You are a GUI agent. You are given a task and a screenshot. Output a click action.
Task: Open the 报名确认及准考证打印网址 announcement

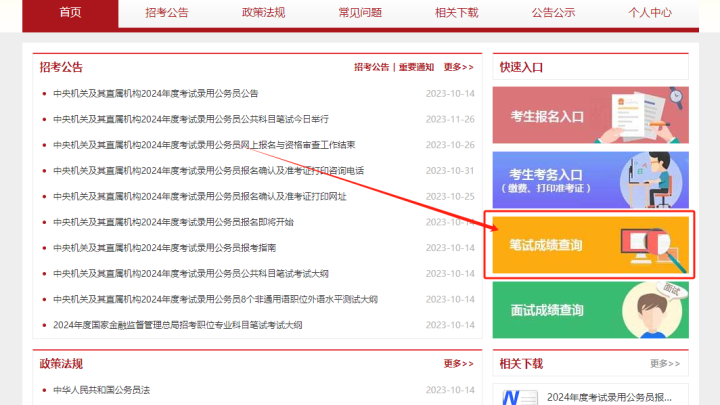[x=200, y=197]
